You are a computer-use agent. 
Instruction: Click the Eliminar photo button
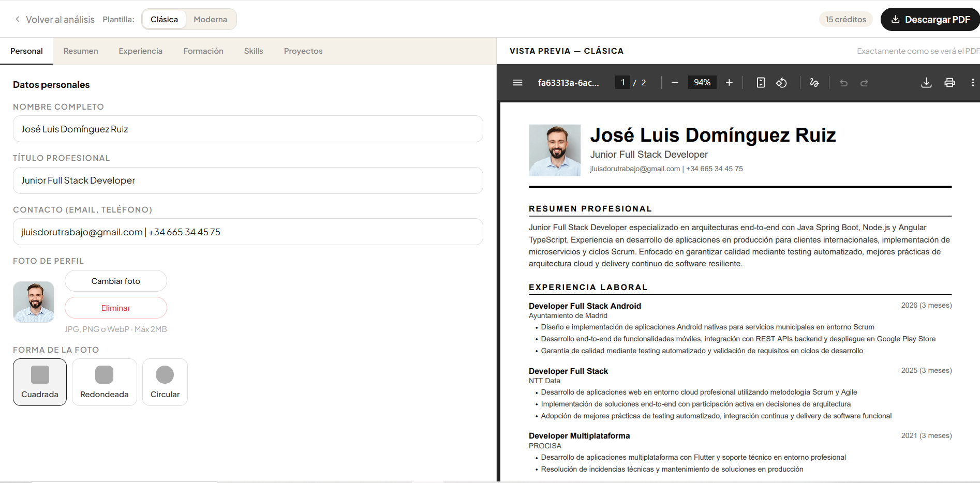[x=116, y=308]
